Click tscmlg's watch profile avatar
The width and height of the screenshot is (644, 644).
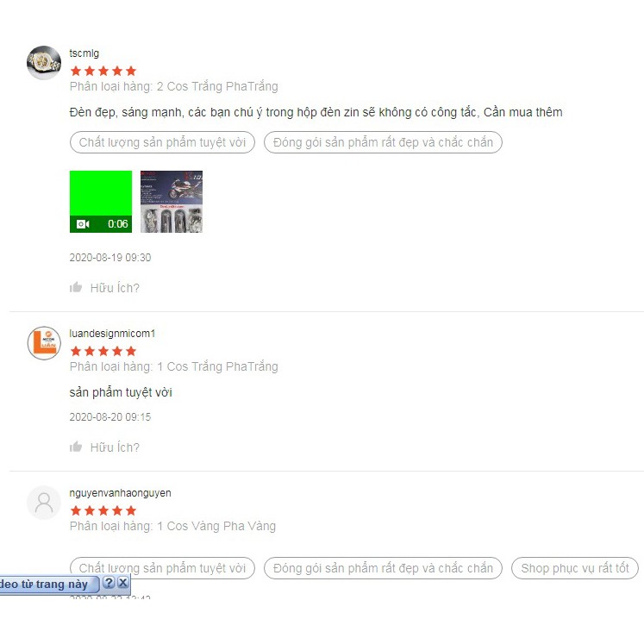pyautogui.click(x=44, y=63)
